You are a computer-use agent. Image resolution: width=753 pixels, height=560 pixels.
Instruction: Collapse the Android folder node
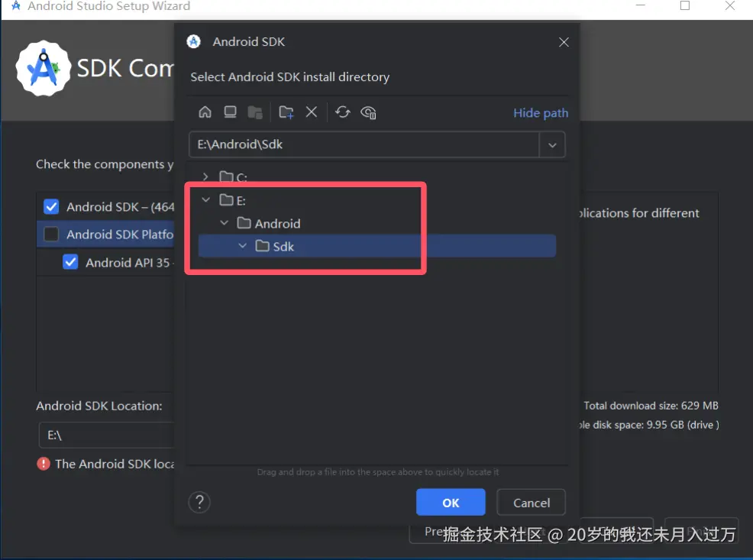point(224,223)
